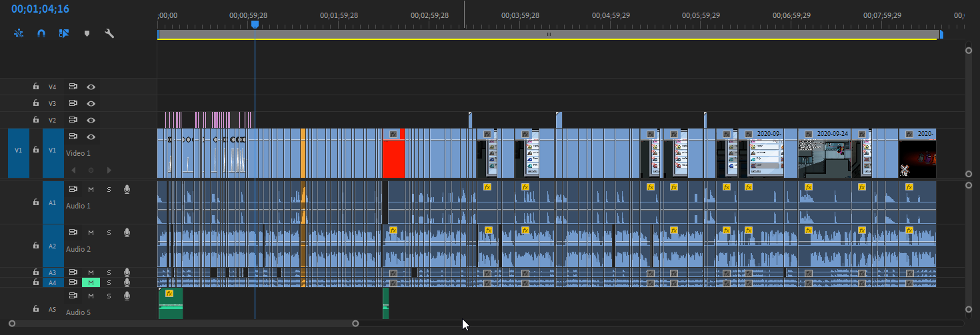Viewport: 980px width, 335px height.
Task: Toggle the lock on track A2
Action: [36, 246]
